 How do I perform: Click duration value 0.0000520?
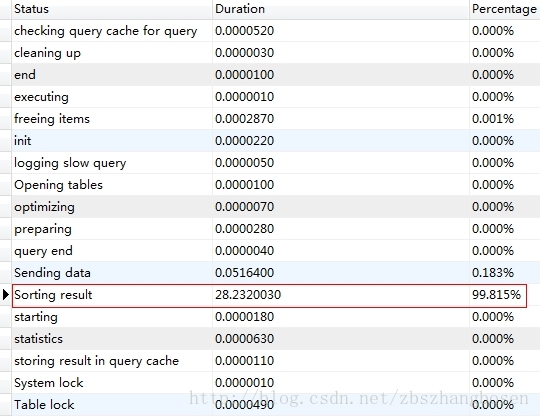(245, 31)
